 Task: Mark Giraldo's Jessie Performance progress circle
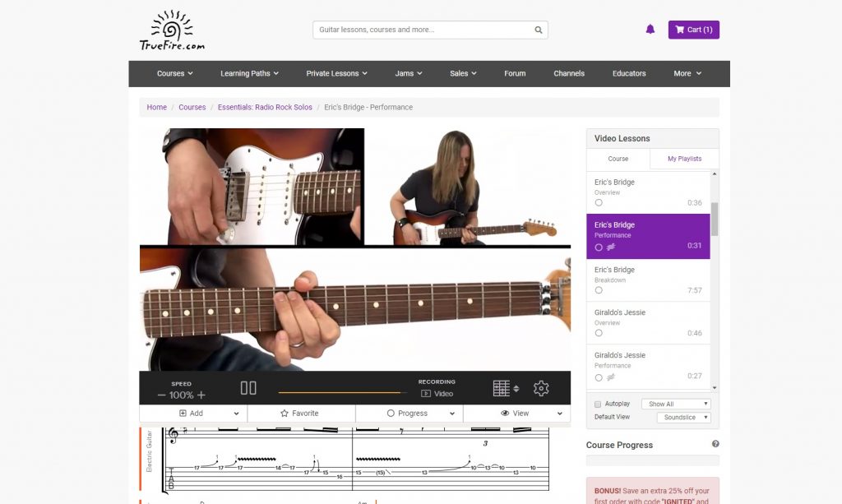(x=599, y=378)
